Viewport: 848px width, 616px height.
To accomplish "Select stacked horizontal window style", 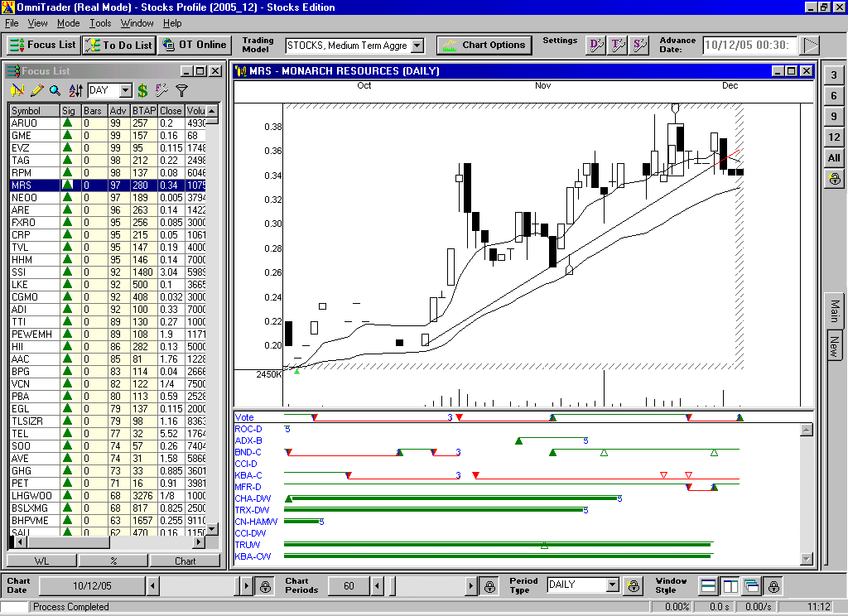I will click(709, 586).
